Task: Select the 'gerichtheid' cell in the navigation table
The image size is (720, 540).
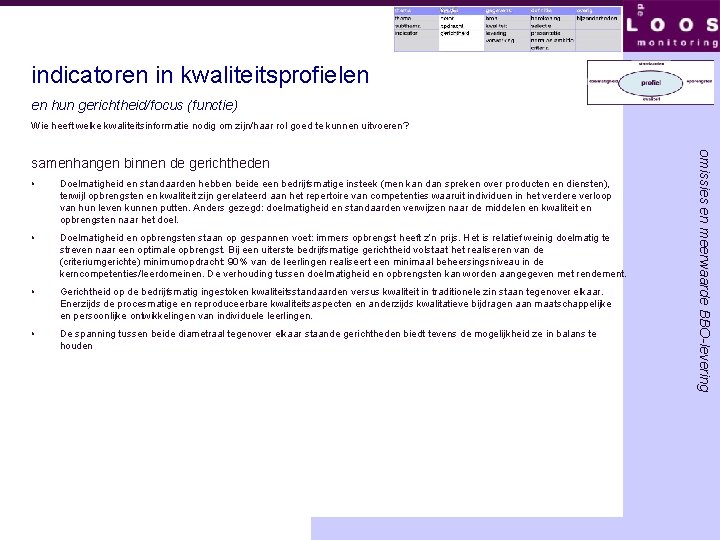Action: (x=455, y=33)
